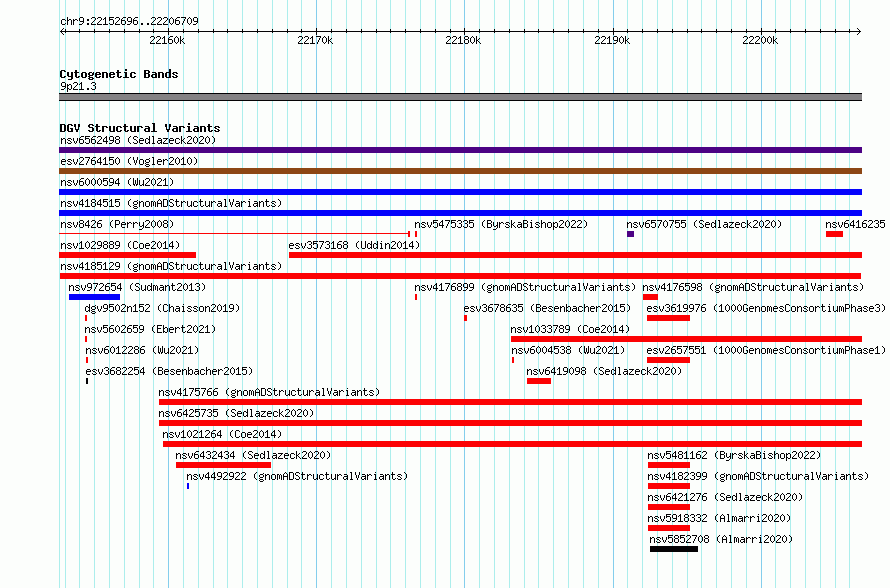Viewport: 890px width, 588px height.
Task: Open nsv4175766 (gnomADStructuralVariants) label
Action: click(269, 392)
